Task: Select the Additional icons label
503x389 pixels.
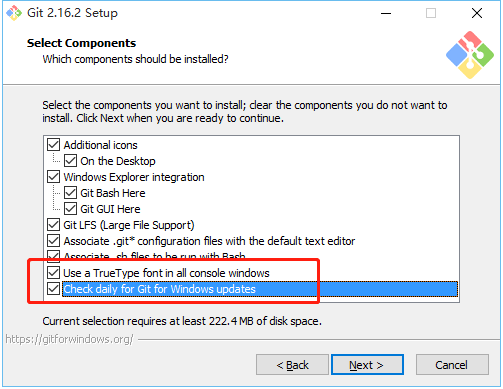Action: click(x=100, y=145)
